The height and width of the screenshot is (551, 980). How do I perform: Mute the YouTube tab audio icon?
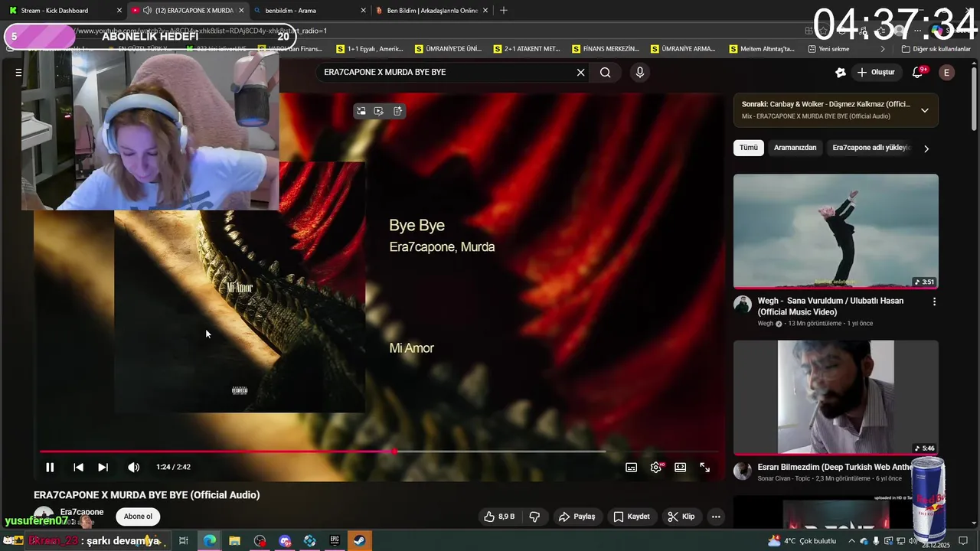pos(147,11)
